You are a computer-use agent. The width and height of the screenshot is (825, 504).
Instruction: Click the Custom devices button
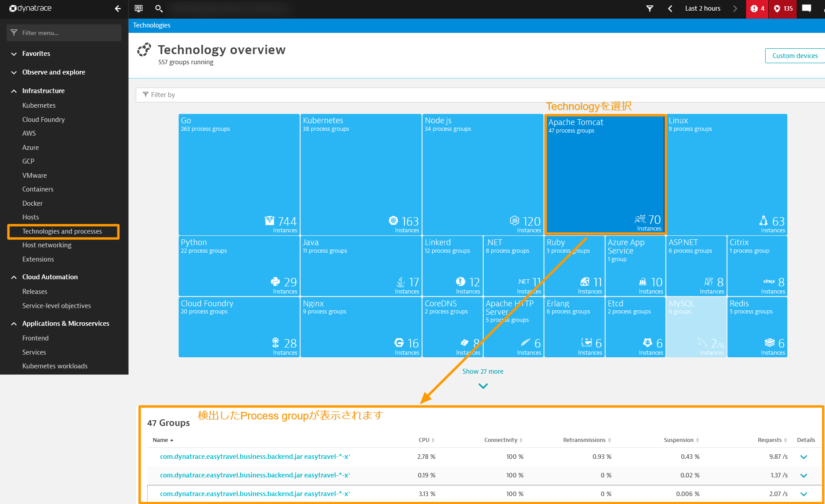pyautogui.click(x=794, y=56)
